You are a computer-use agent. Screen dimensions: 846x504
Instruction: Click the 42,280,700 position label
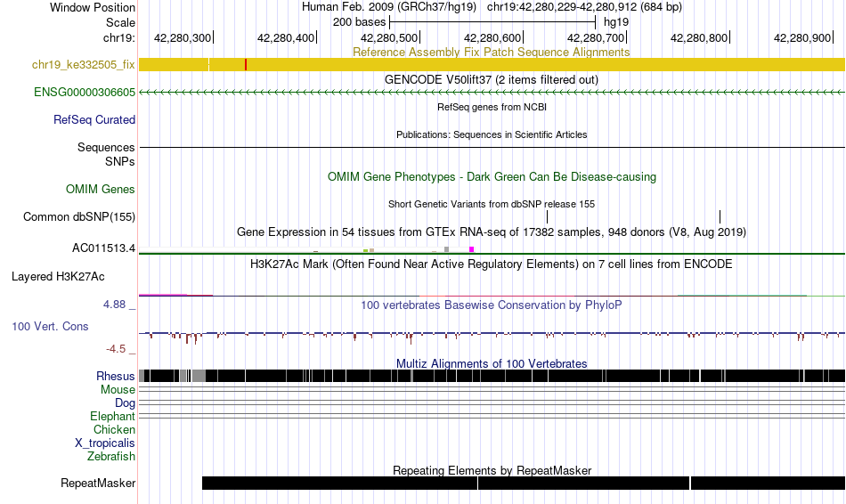coord(596,37)
